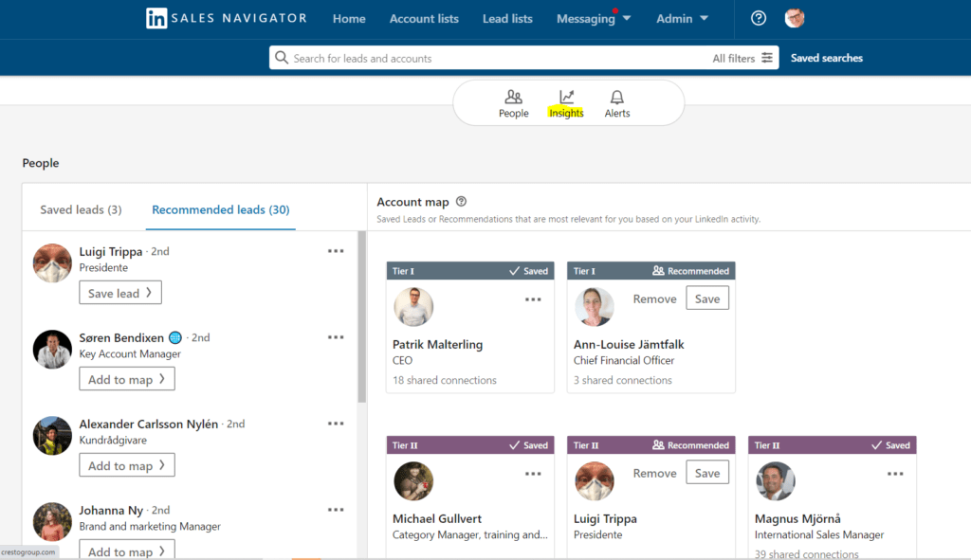Open Ann-Louise Jämtfalk's name link

coord(629,345)
